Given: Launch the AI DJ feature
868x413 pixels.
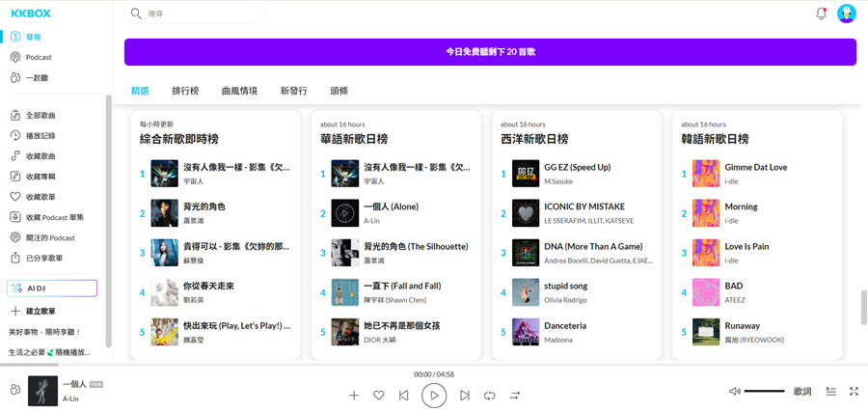Looking at the screenshot, I should click(52, 289).
